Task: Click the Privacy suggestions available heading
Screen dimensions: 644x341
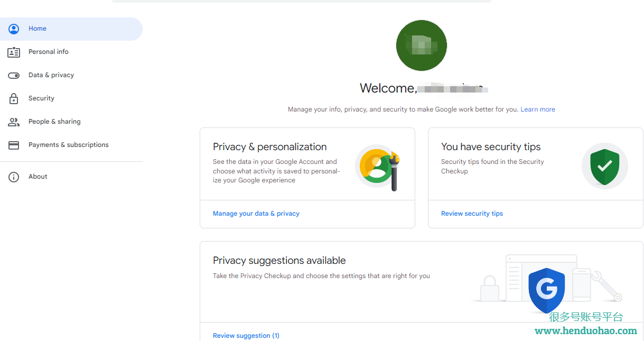Action: coord(279,261)
